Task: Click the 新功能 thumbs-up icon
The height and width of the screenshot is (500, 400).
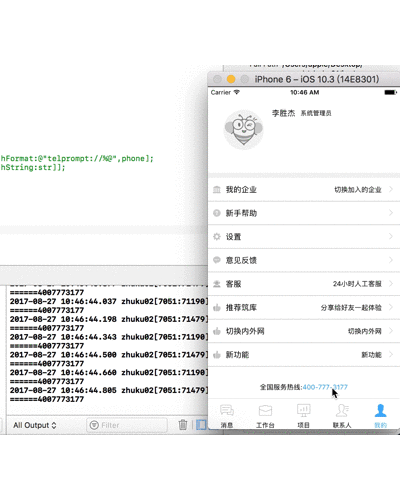Action: click(x=217, y=355)
